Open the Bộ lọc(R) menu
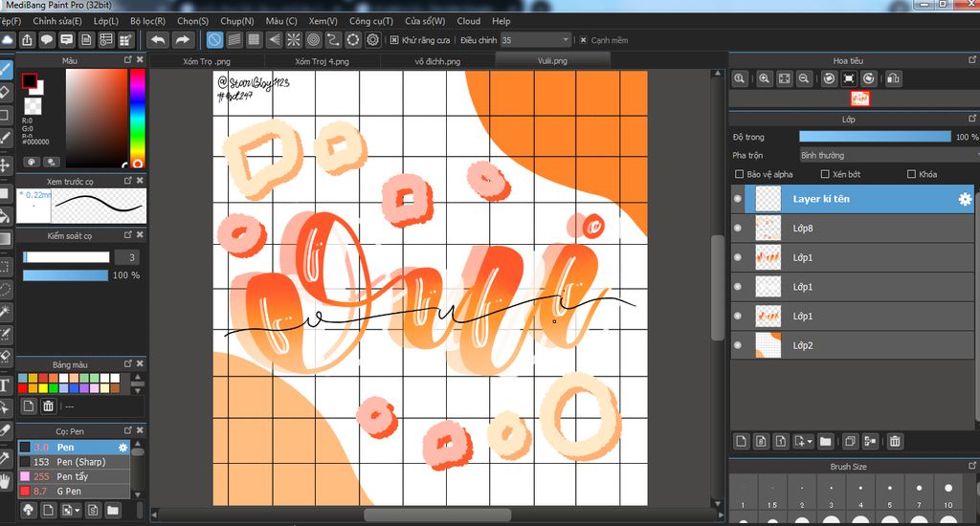This screenshot has width=980, height=526. [x=148, y=21]
